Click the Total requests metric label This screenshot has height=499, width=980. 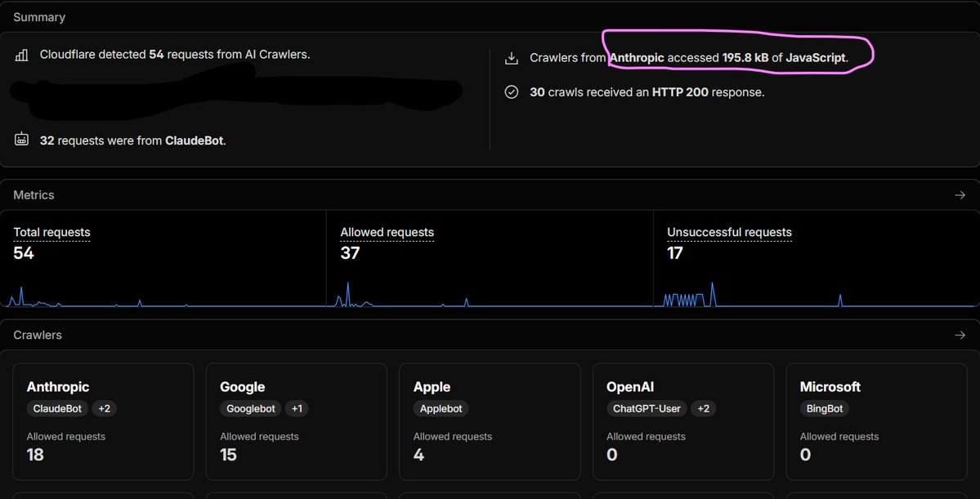click(51, 232)
